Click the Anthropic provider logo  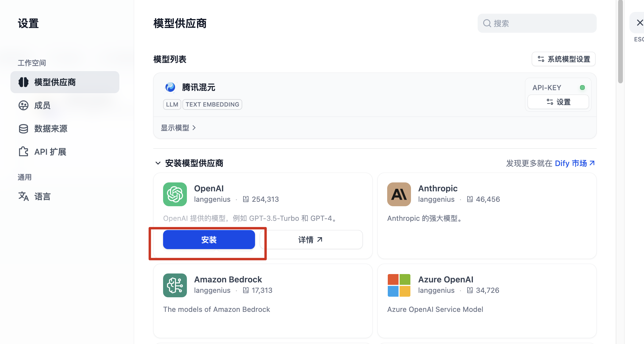click(x=399, y=194)
